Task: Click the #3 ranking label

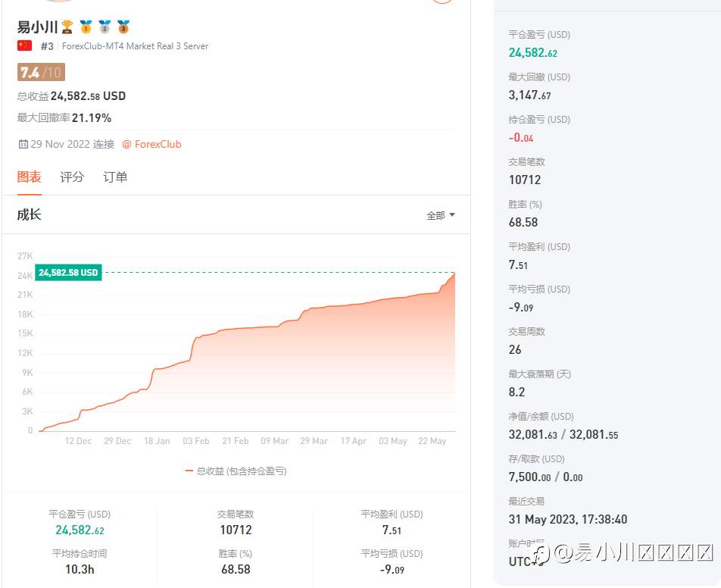Action: pyautogui.click(x=47, y=46)
